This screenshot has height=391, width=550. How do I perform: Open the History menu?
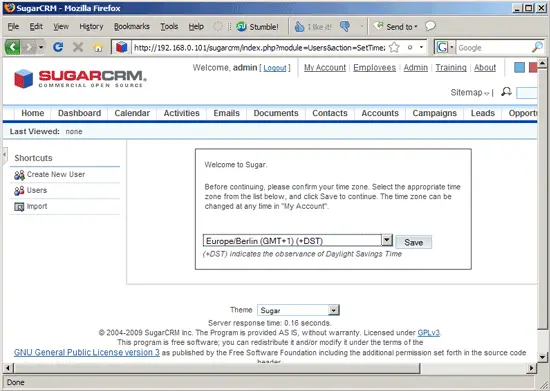pyautogui.click(x=91, y=27)
